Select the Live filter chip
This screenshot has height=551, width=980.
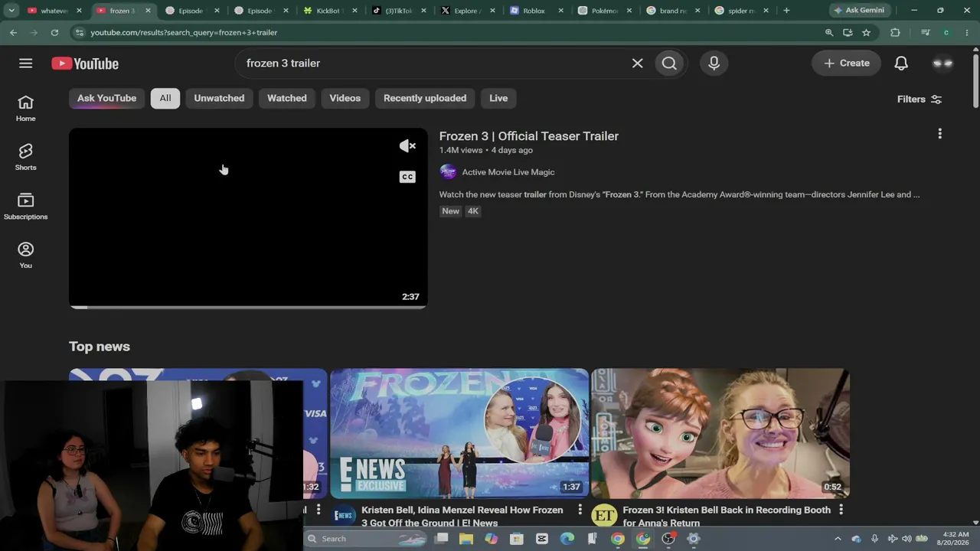point(498,98)
